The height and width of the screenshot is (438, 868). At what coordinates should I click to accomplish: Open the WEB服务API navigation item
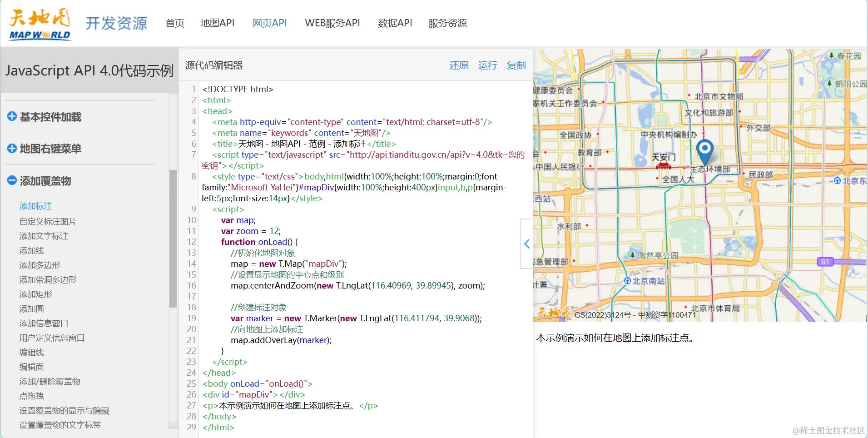coord(332,23)
